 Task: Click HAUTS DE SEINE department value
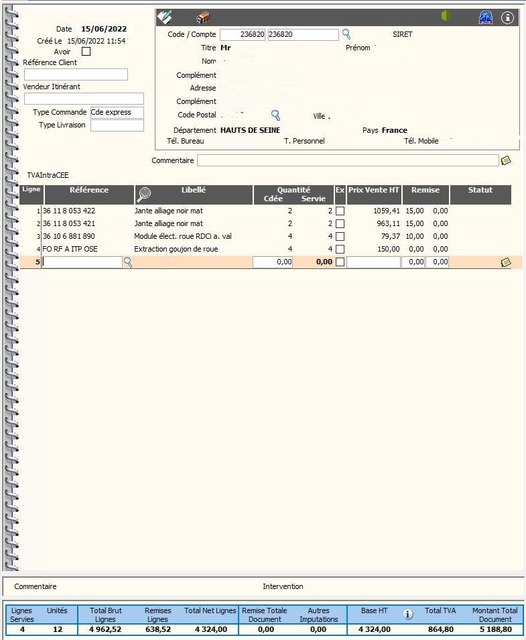(250, 130)
